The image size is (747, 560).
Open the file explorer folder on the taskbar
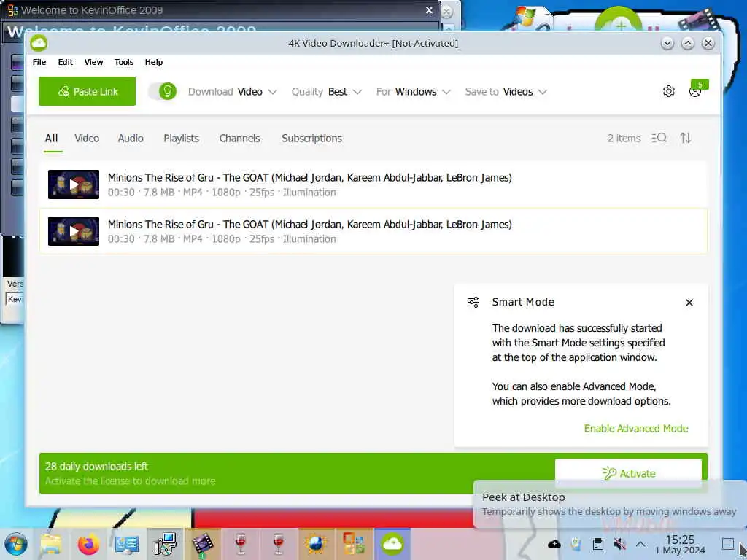(x=51, y=544)
